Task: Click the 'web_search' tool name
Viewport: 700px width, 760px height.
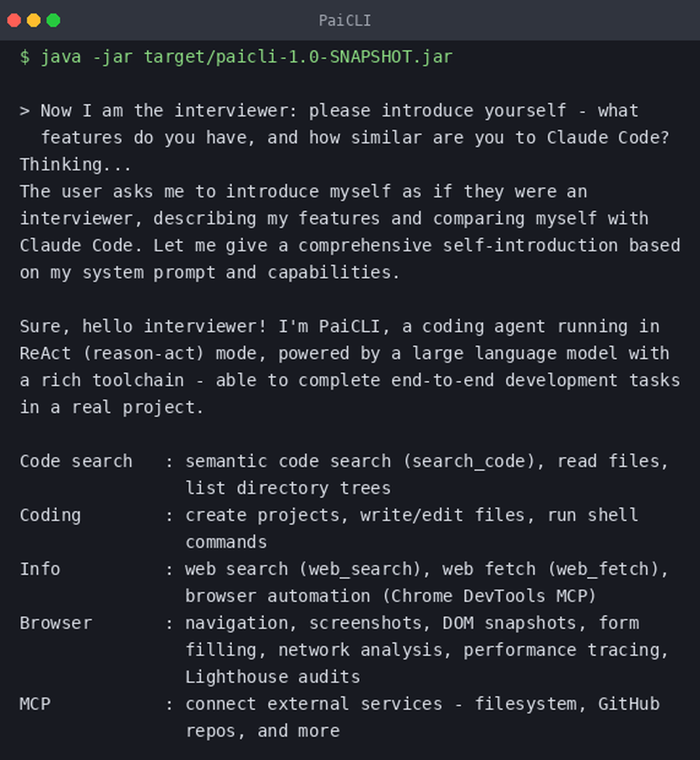Action: tap(360, 569)
